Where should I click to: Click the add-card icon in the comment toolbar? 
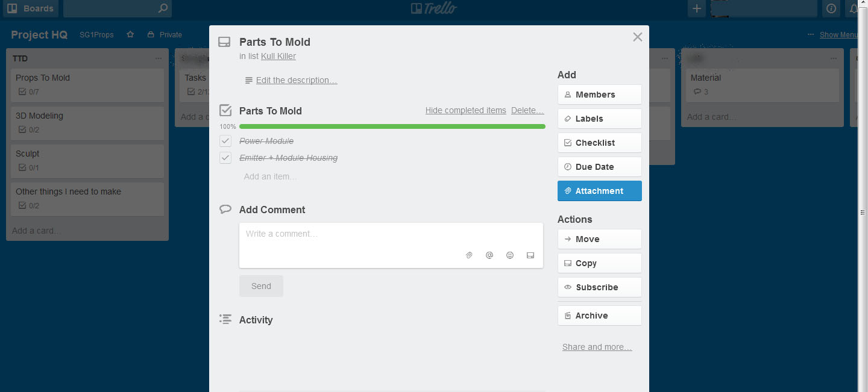click(530, 255)
